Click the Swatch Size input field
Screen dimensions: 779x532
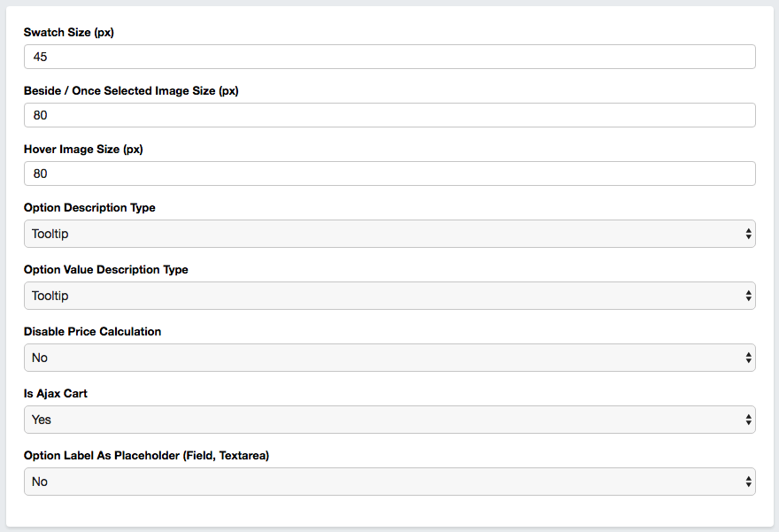pyautogui.click(x=389, y=57)
